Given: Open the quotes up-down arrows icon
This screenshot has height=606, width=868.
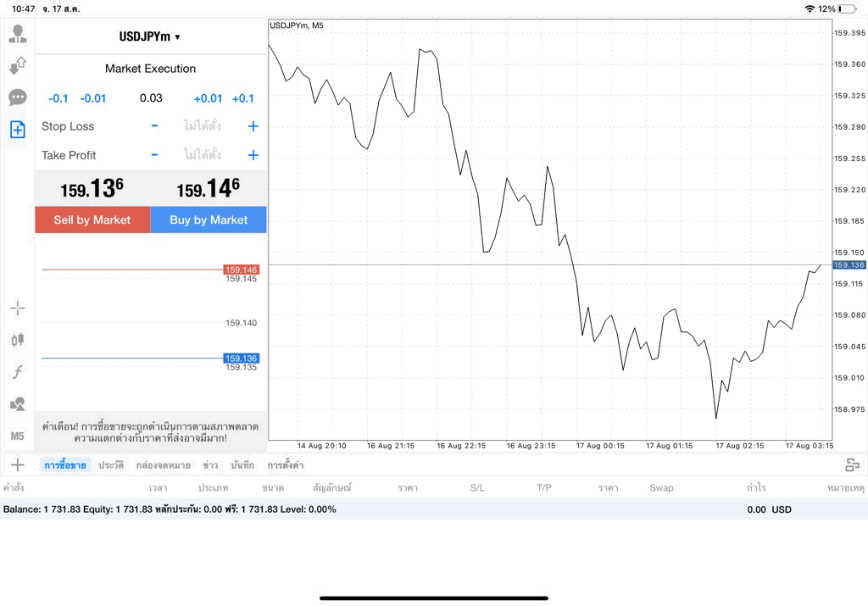Looking at the screenshot, I should click(x=18, y=65).
